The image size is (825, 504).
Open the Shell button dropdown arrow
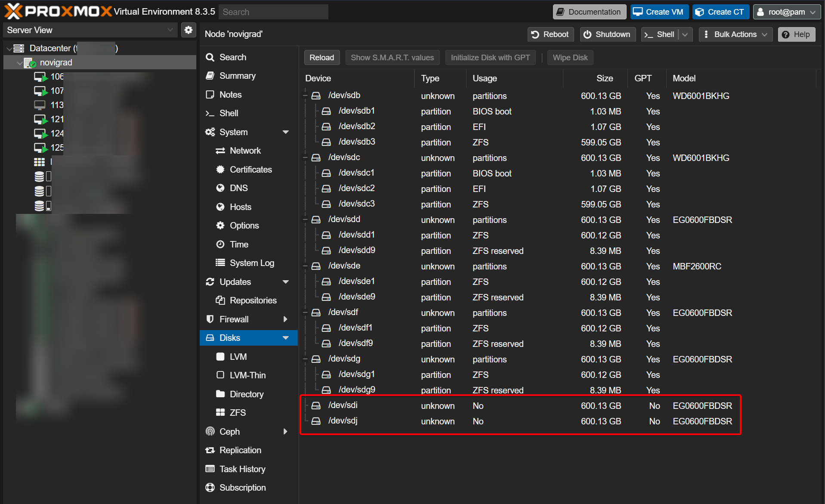(x=686, y=34)
